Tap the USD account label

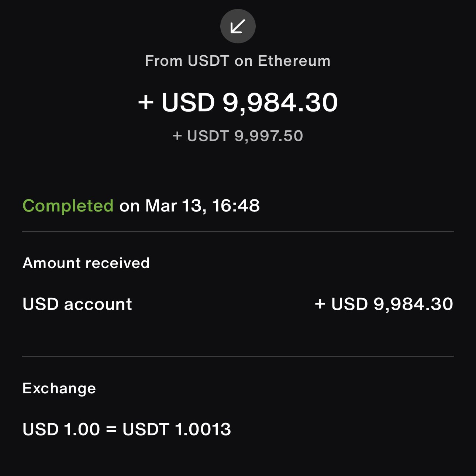77,304
